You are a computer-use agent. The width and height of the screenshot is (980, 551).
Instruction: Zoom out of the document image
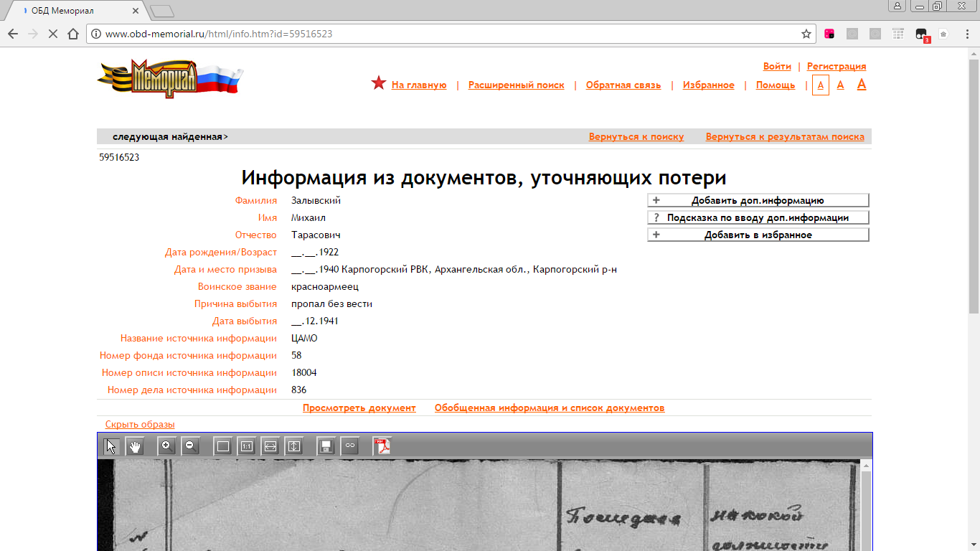[190, 446]
